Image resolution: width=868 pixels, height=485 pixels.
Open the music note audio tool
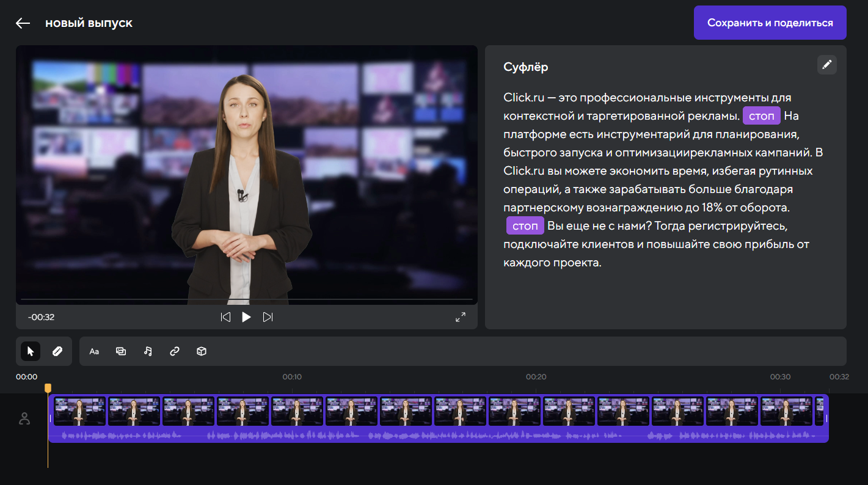coord(148,351)
